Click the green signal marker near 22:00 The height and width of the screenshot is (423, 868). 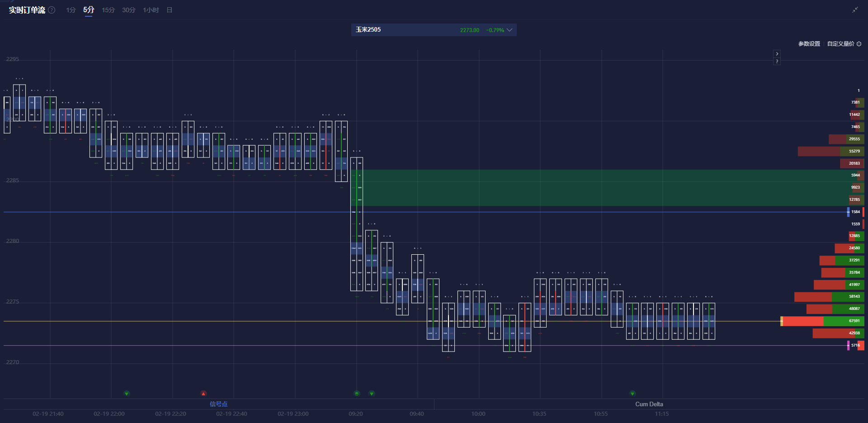click(x=127, y=394)
